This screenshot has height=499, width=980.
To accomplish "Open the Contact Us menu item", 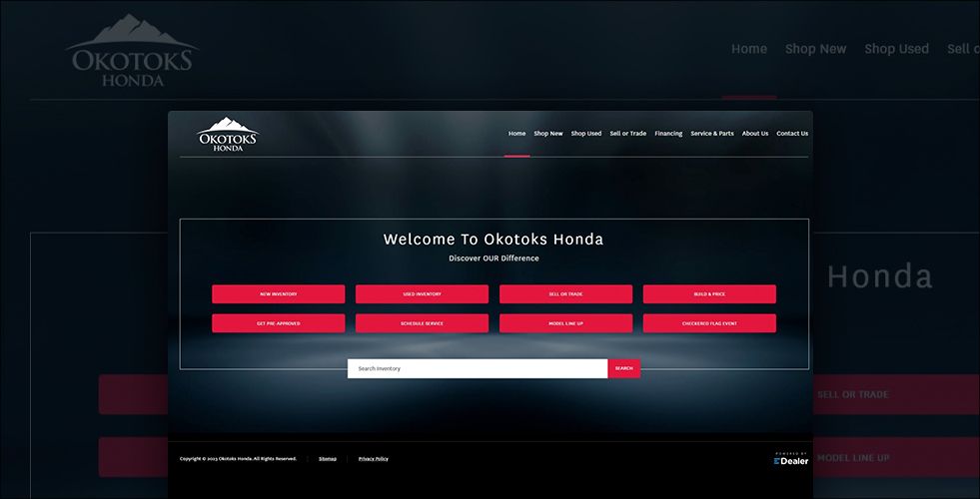I will tap(792, 134).
